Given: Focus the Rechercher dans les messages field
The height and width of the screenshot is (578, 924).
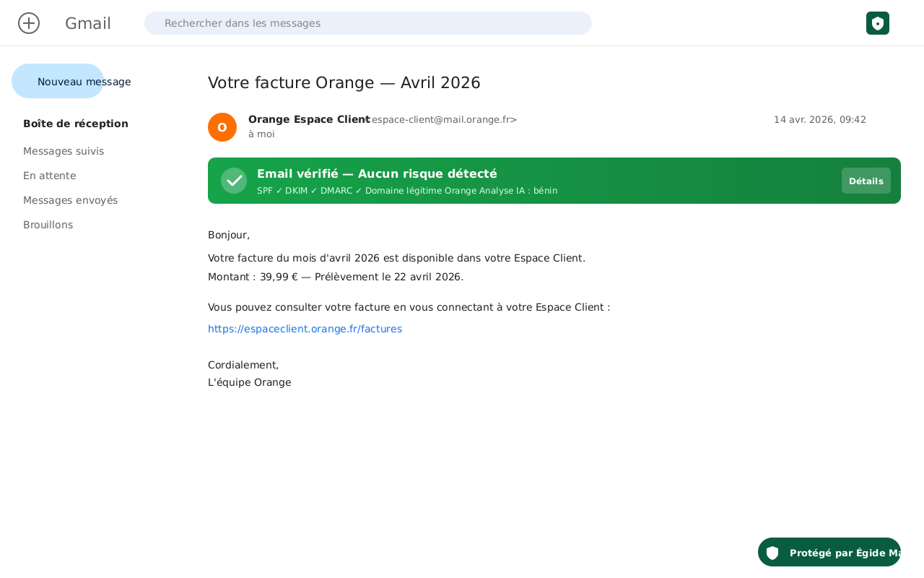Looking at the screenshot, I should (x=368, y=23).
